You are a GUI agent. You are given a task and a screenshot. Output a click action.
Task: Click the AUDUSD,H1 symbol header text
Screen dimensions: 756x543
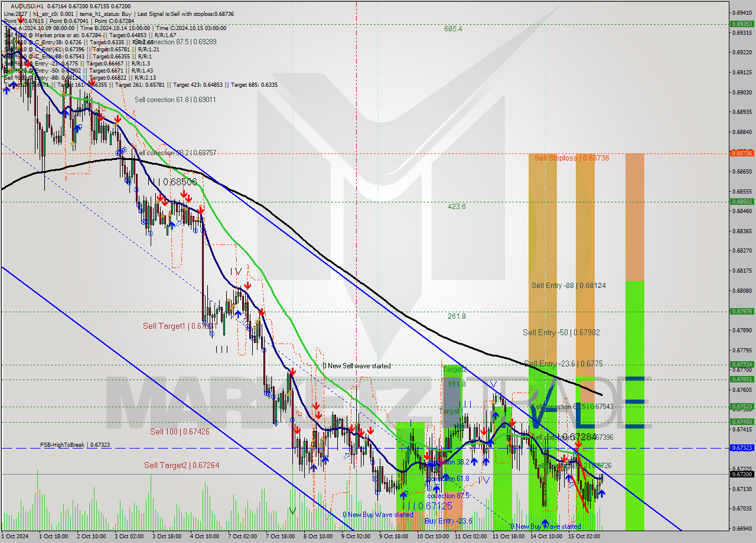coord(27,5)
